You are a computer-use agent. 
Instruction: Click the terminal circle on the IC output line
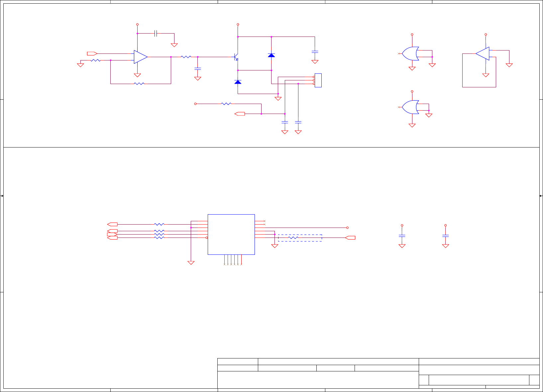[347, 228]
